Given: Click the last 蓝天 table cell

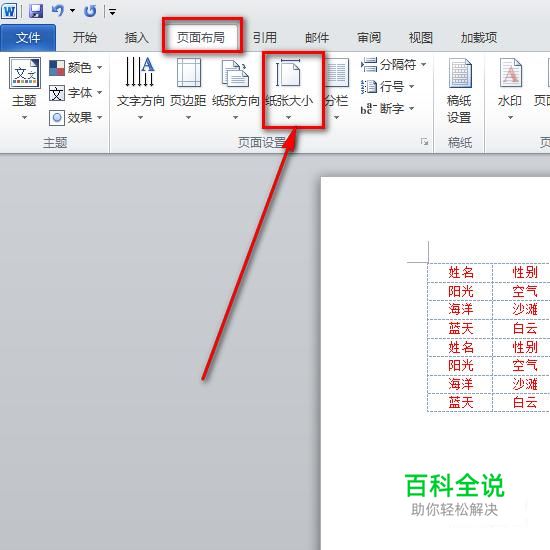Looking at the screenshot, I should (460, 402).
